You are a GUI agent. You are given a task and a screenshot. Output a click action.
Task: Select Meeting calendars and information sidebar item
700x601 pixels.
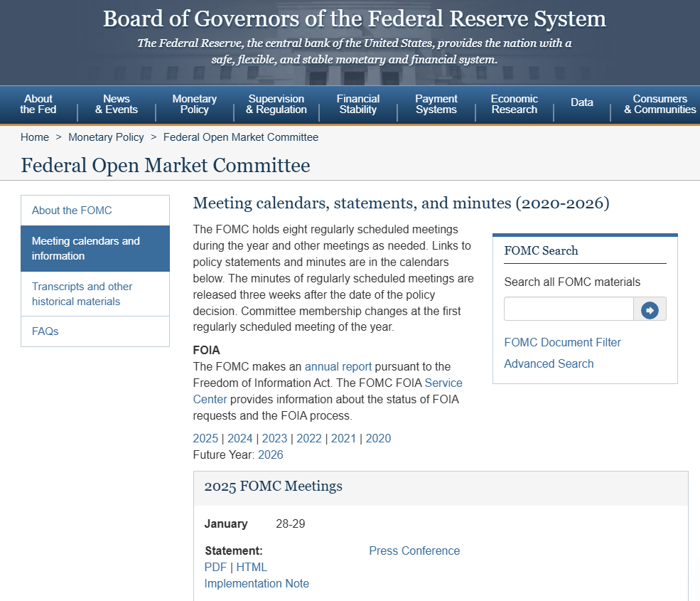click(95, 248)
